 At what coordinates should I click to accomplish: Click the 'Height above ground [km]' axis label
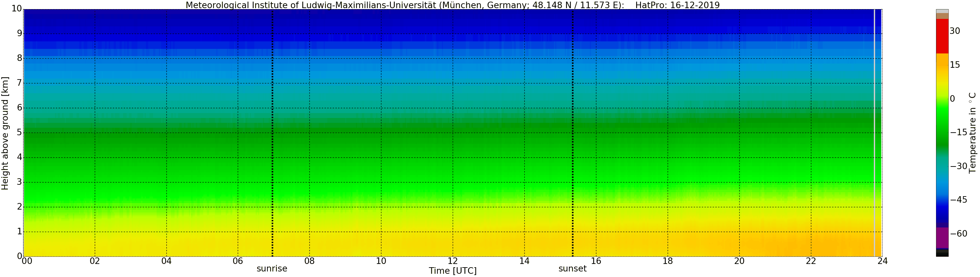click(5, 133)
